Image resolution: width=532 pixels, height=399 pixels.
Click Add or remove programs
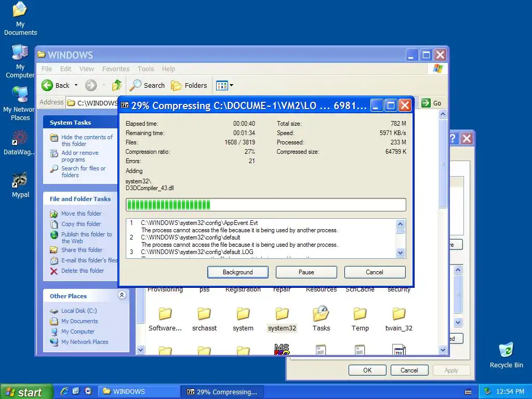tap(79, 156)
